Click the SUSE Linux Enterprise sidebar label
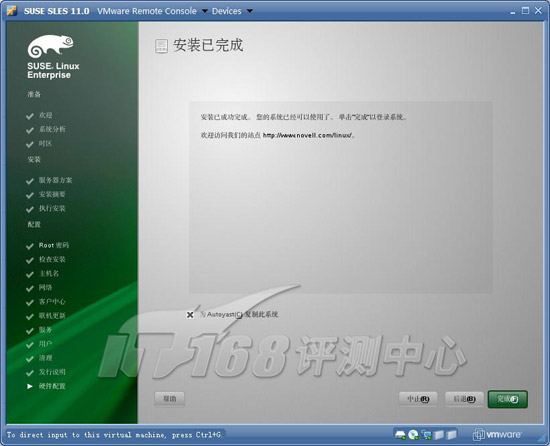The image size is (550, 446). point(53,70)
